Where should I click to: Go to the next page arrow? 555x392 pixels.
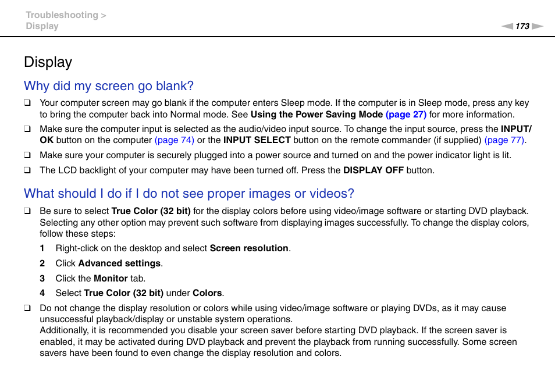coord(538,26)
